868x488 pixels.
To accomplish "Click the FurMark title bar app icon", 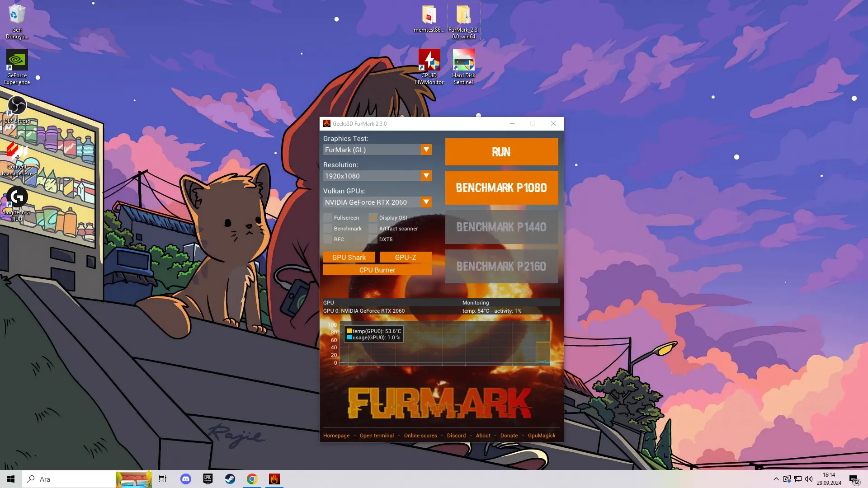I will coord(327,123).
